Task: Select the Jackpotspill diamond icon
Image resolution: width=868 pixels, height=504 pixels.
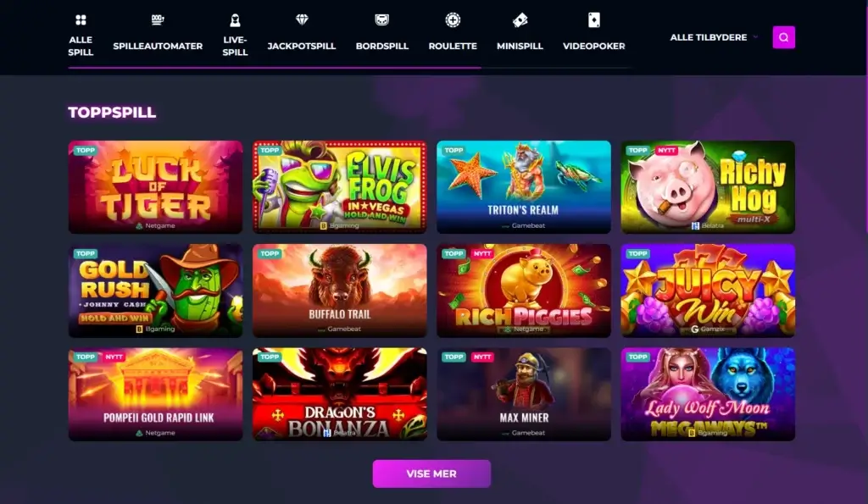Action: coord(302,20)
